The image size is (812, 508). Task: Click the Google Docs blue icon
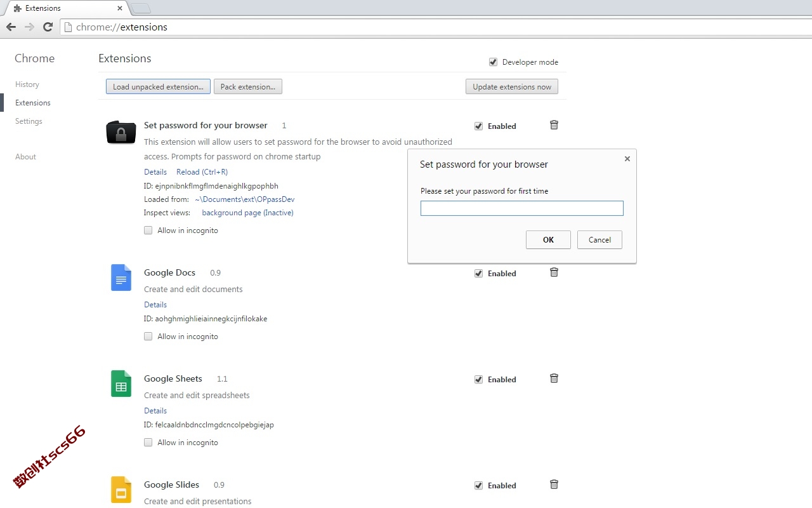point(121,277)
